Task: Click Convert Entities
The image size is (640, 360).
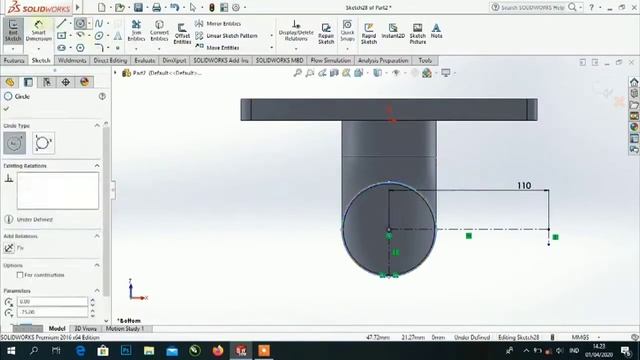Action: pyautogui.click(x=159, y=31)
